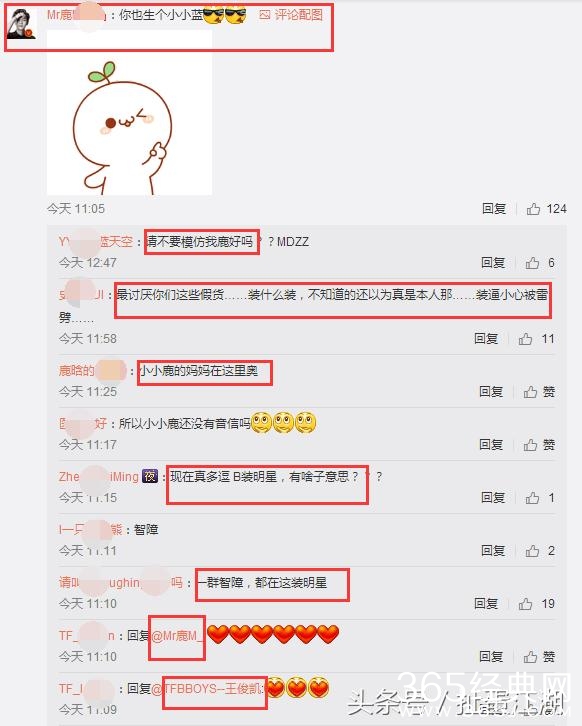This screenshot has height=726, width=582.
Task: Like the comment posted at 11:17
Action: 531,444
